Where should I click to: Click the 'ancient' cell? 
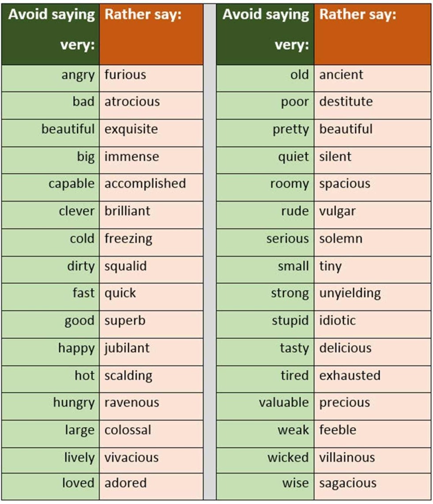pyautogui.click(x=341, y=75)
